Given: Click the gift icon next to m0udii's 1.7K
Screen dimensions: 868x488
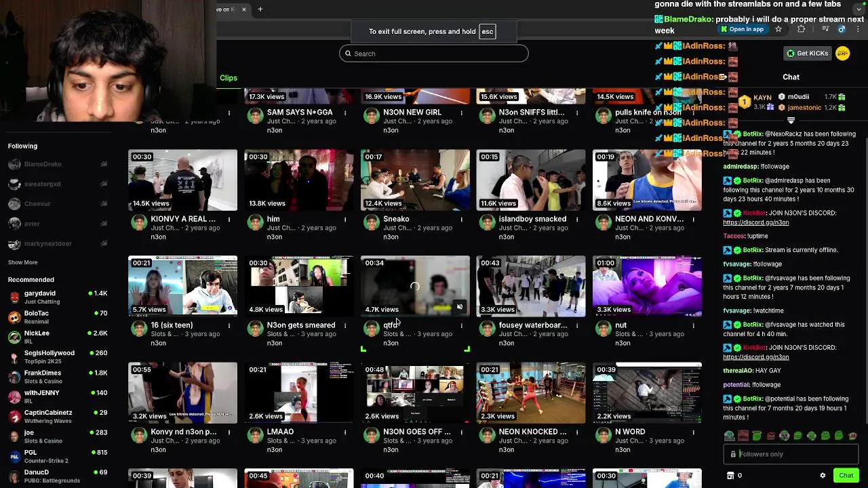Looking at the screenshot, I should point(842,97).
